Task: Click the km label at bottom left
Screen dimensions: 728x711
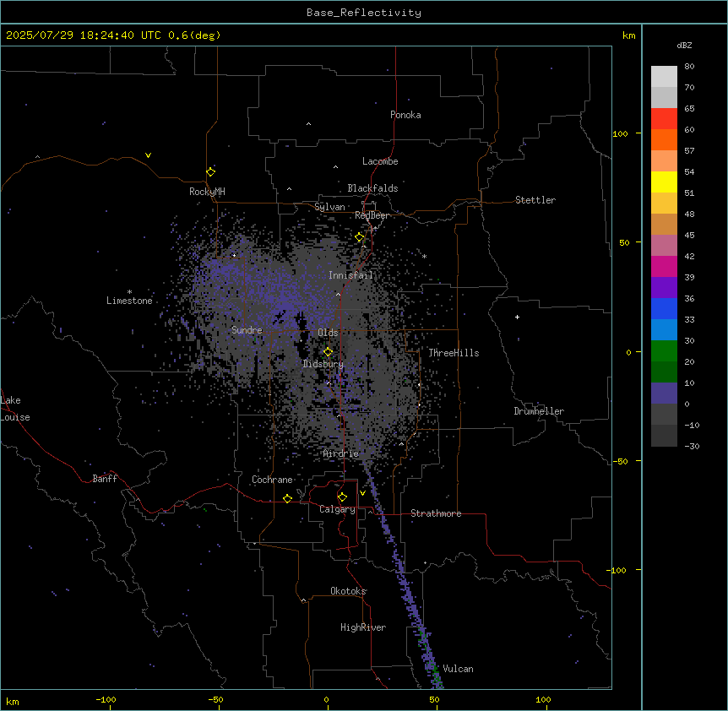Action: [13, 701]
